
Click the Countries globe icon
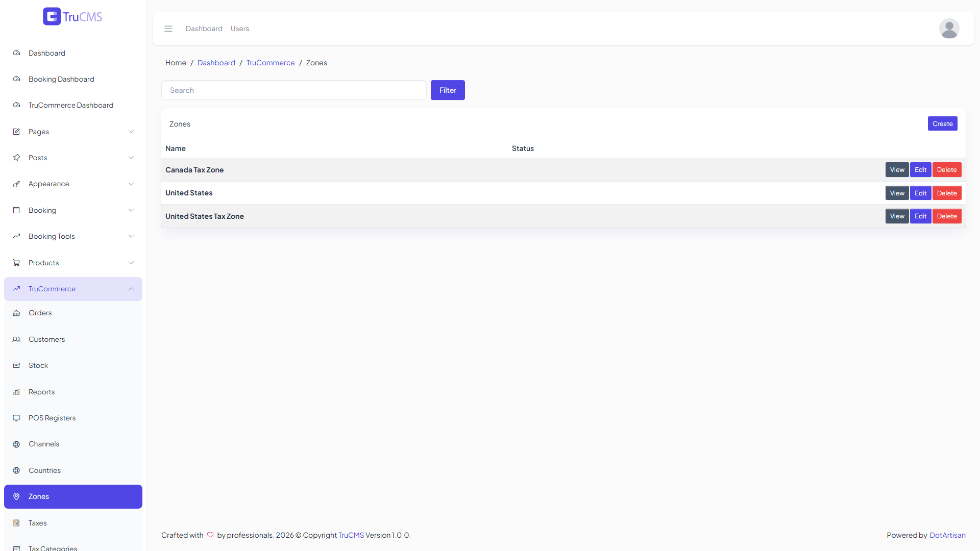16,470
